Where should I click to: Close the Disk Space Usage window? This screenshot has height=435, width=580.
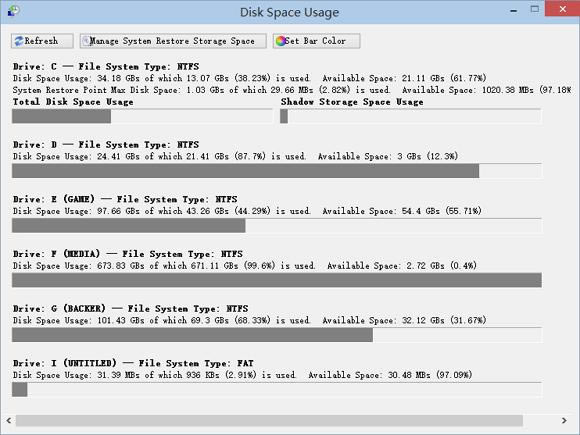click(x=563, y=9)
